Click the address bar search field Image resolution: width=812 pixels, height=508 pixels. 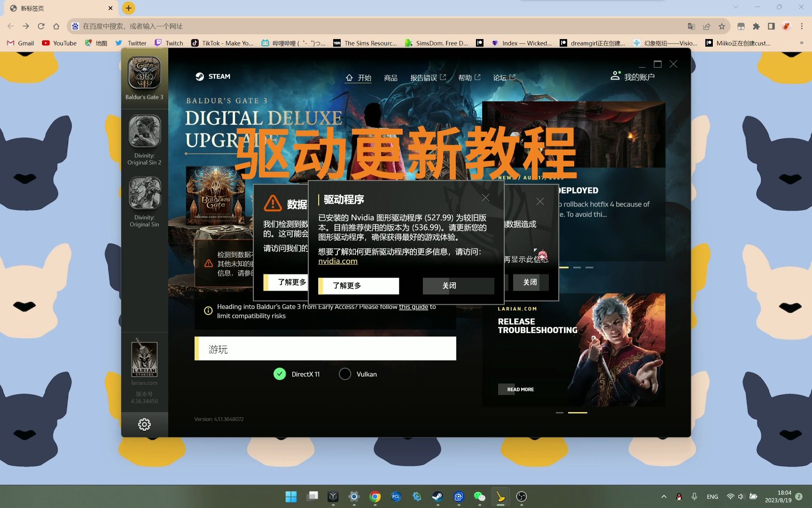[376, 26]
